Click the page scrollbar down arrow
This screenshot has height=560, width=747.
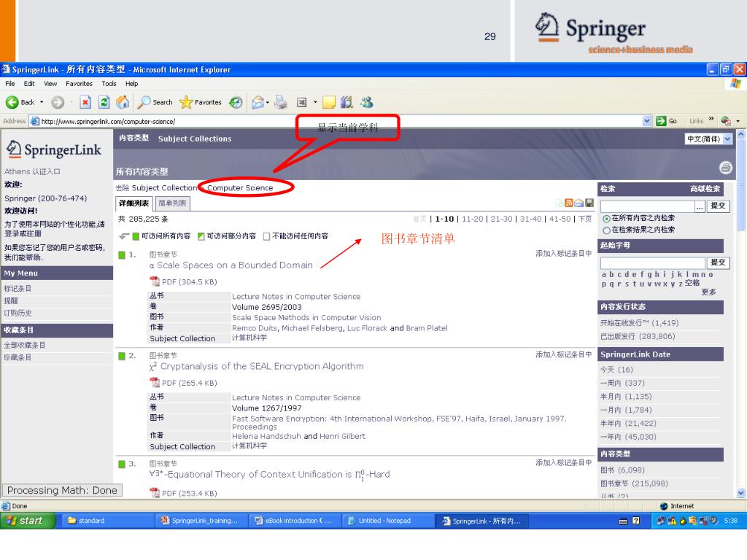[741, 493]
